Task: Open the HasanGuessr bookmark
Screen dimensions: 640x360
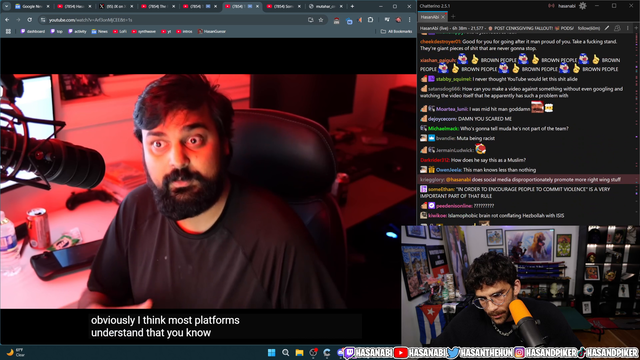Action: 212,31
